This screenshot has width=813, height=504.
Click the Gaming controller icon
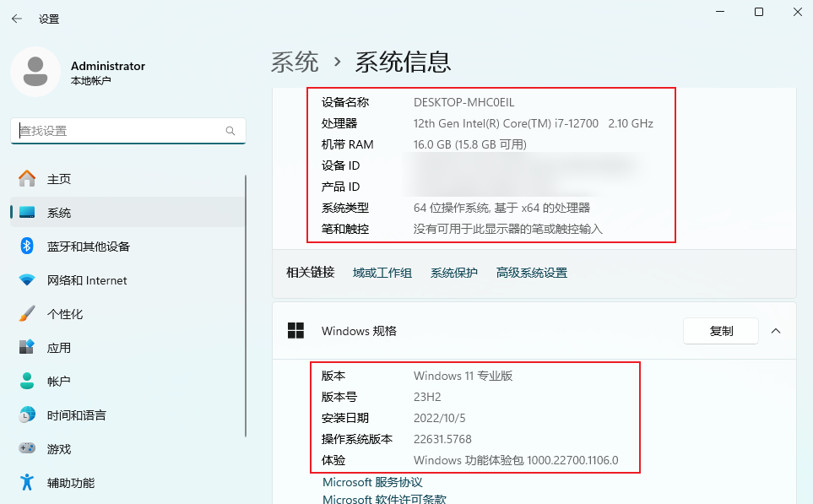[27, 448]
